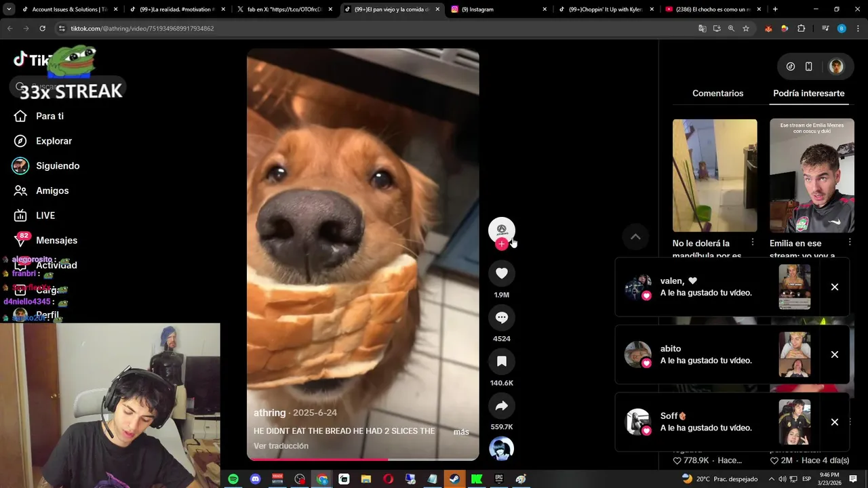Go to Para ti home feed
868x488 pixels.
click(39, 116)
